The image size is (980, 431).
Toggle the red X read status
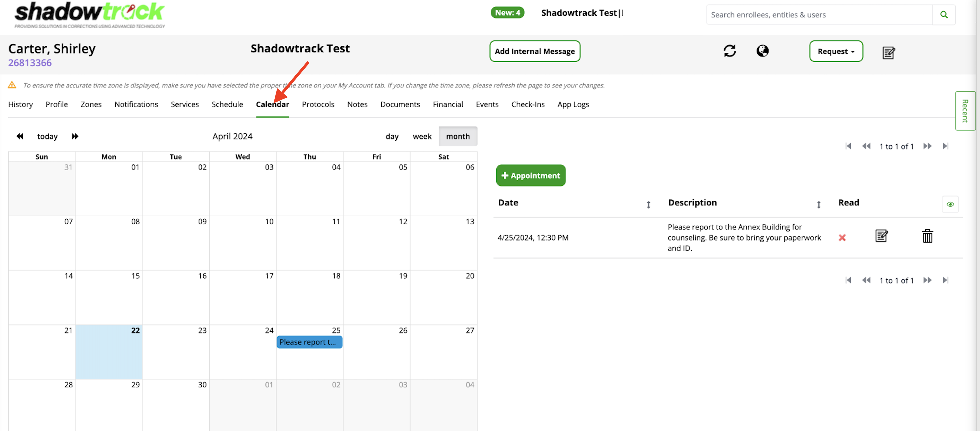(x=842, y=238)
